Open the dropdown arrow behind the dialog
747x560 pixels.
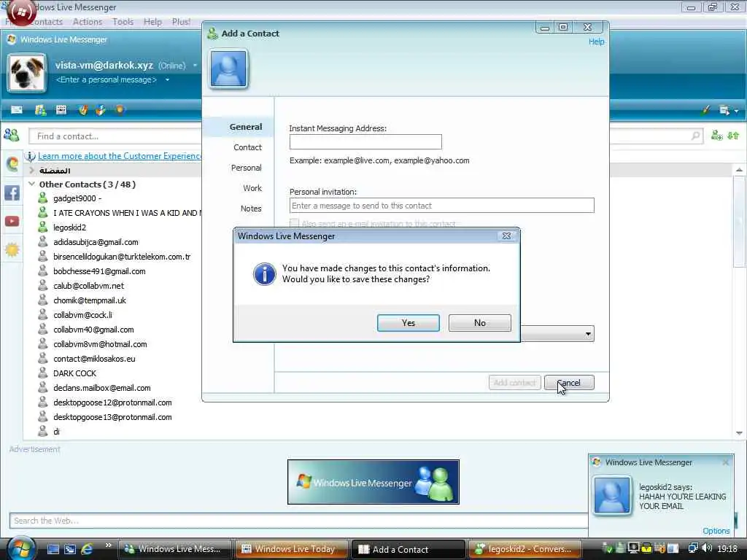click(x=589, y=334)
